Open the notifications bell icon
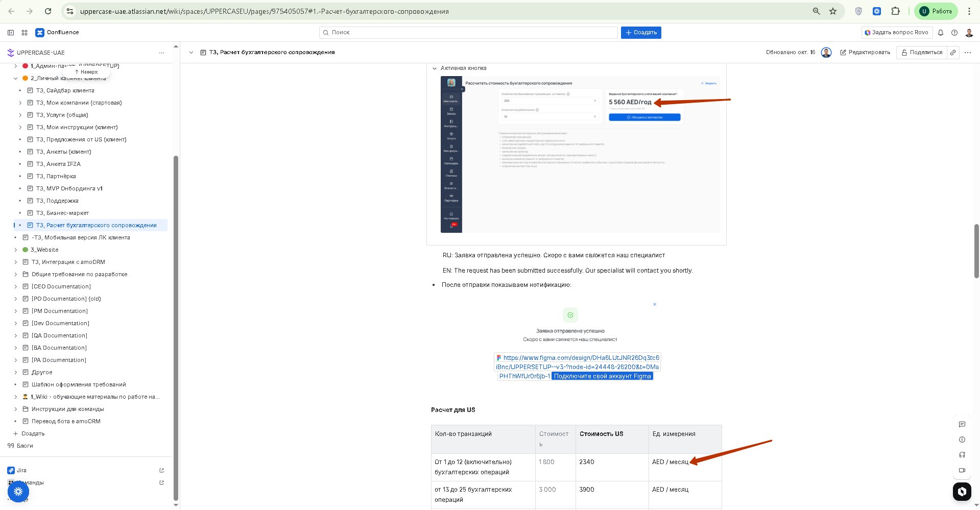The image size is (980, 510). tap(941, 33)
